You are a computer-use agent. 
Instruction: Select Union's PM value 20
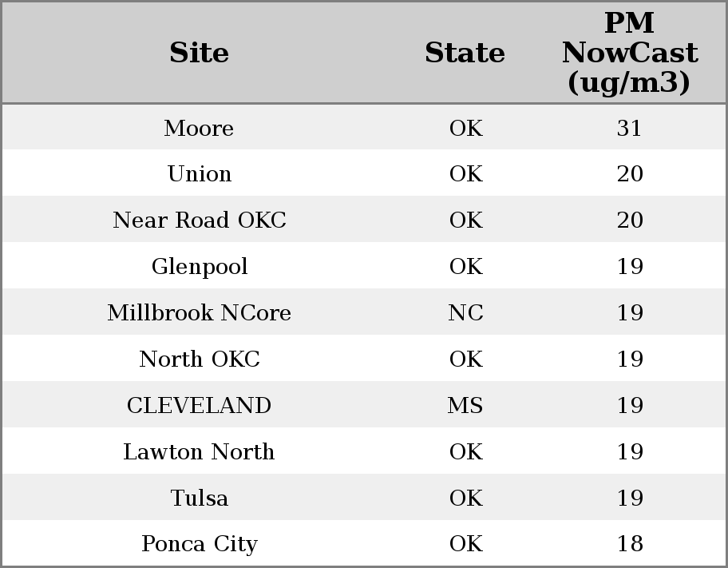click(x=630, y=174)
